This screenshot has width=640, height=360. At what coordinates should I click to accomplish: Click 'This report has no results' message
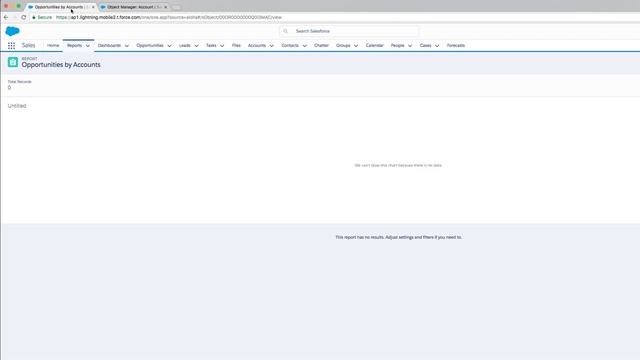point(398,237)
